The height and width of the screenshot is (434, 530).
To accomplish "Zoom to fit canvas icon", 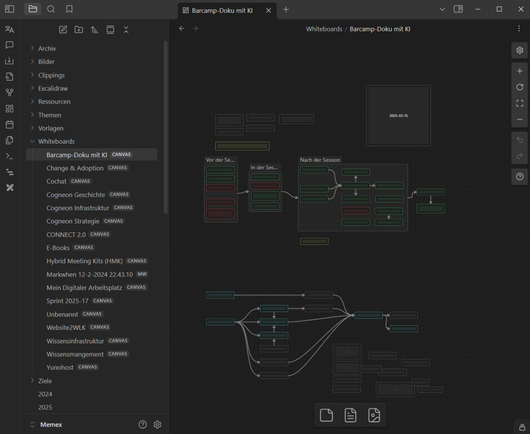I will point(520,103).
